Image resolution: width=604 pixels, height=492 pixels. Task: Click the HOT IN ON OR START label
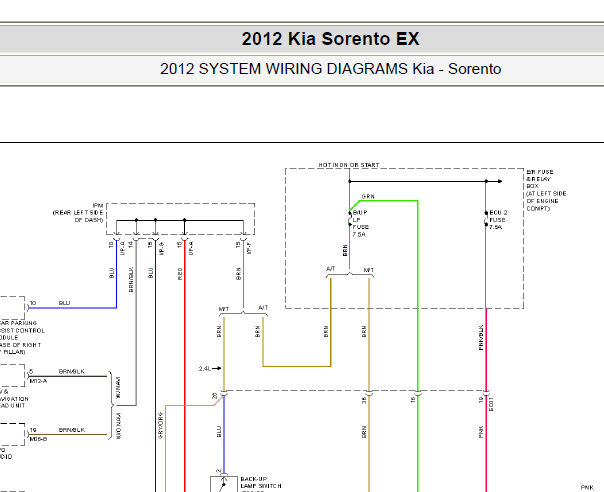click(x=349, y=165)
